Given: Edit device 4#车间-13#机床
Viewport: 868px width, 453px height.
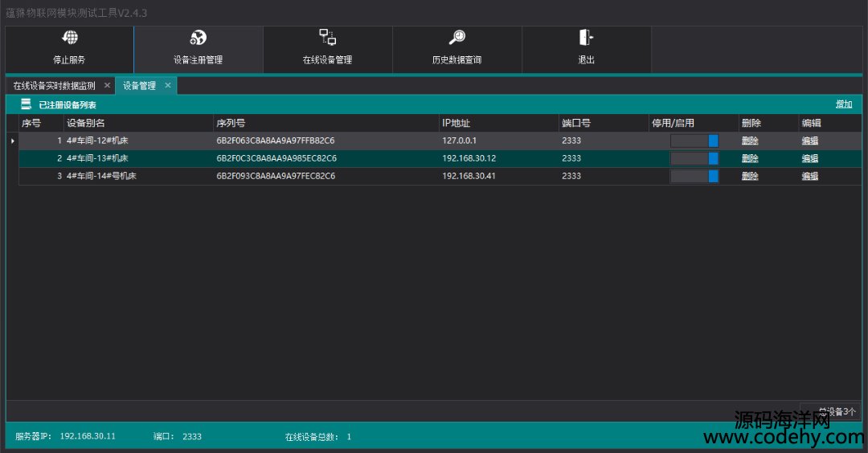Looking at the screenshot, I should 810,158.
